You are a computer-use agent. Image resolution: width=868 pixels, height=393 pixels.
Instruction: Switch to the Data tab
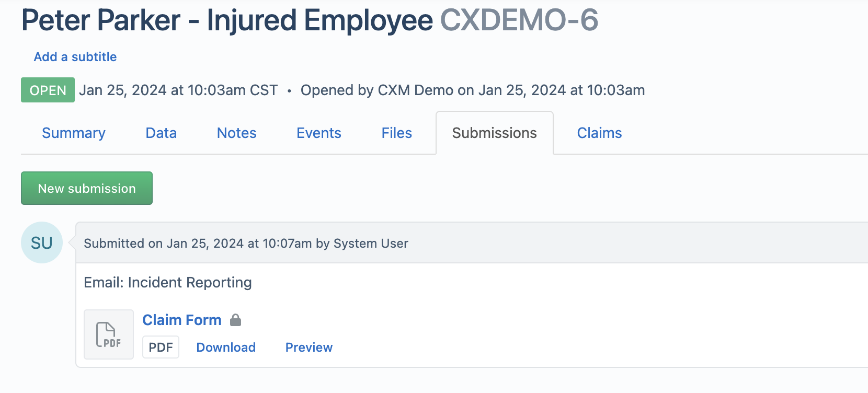(x=161, y=133)
